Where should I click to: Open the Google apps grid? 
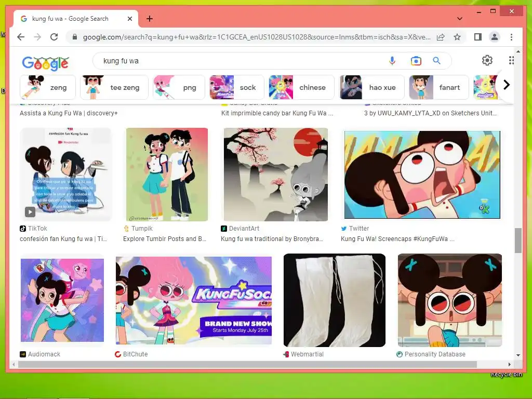click(511, 60)
